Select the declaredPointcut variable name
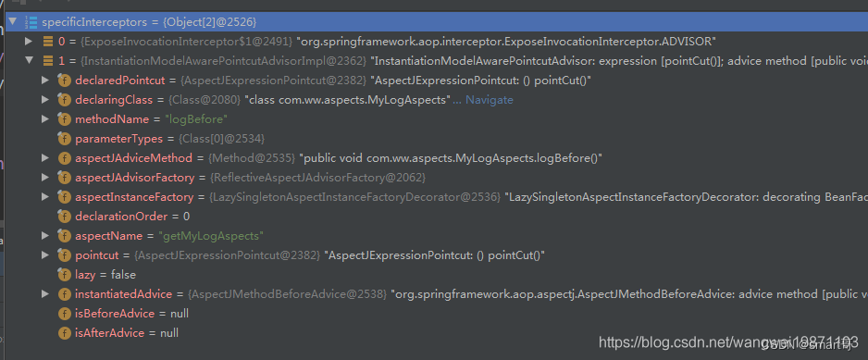This screenshot has width=868, height=360. tap(120, 81)
